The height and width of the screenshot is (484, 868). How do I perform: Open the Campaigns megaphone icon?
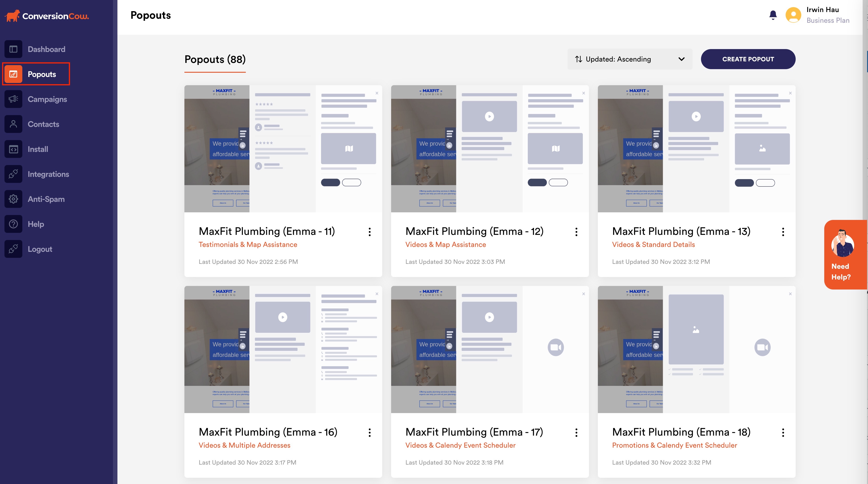click(x=13, y=99)
